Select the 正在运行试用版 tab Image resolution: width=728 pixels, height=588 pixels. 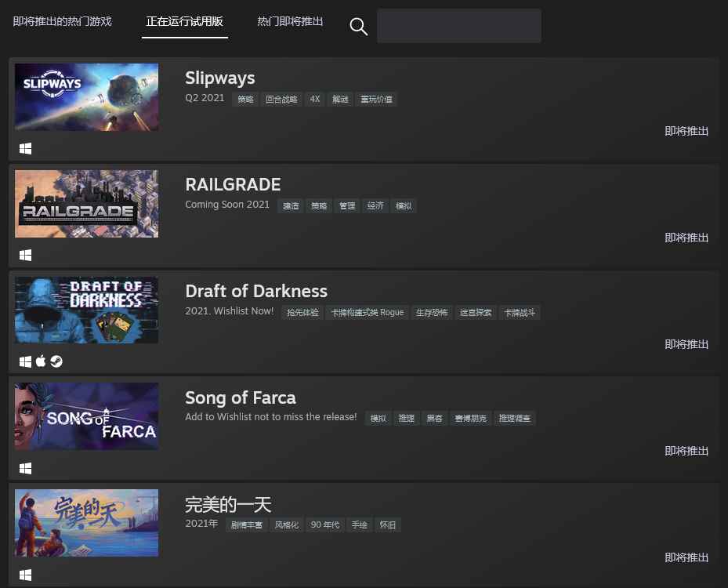tap(186, 21)
